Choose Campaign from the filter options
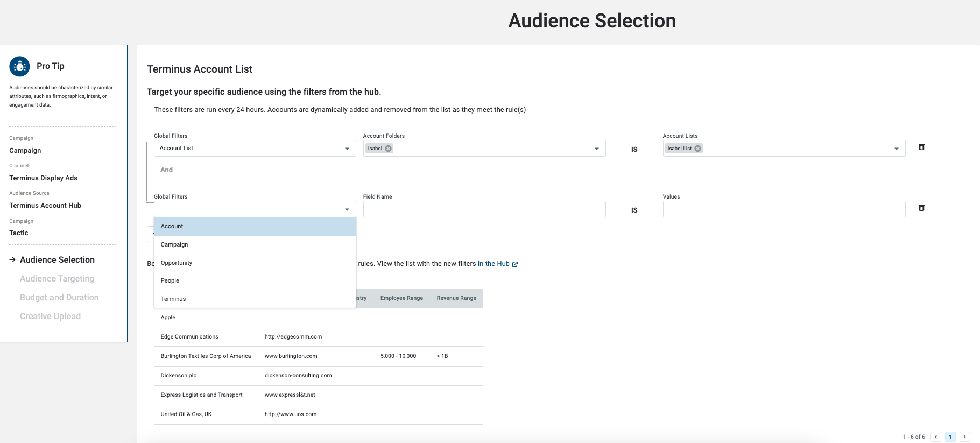The image size is (980, 443). tap(255, 244)
